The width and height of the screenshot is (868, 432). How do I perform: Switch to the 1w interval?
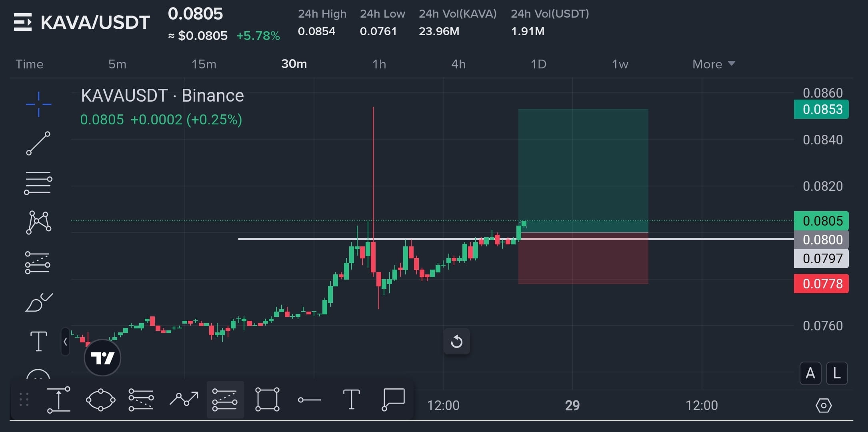(620, 64)
